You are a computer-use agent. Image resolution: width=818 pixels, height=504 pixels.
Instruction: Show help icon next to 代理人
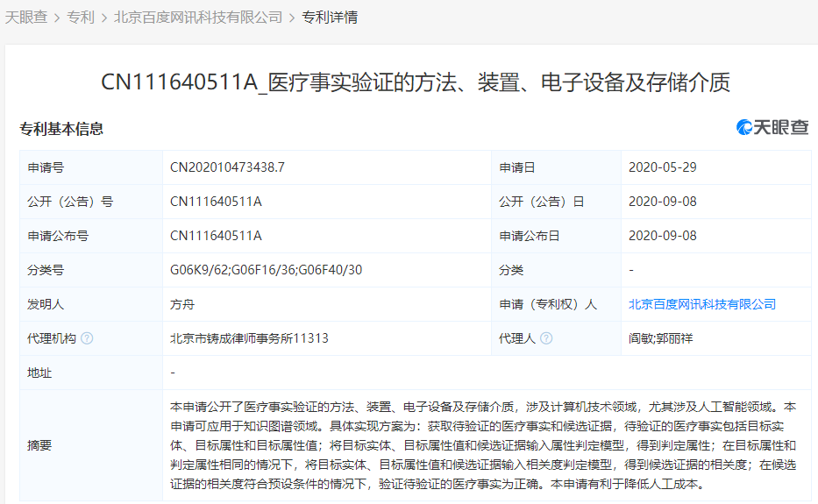click(x=546, y=338)
